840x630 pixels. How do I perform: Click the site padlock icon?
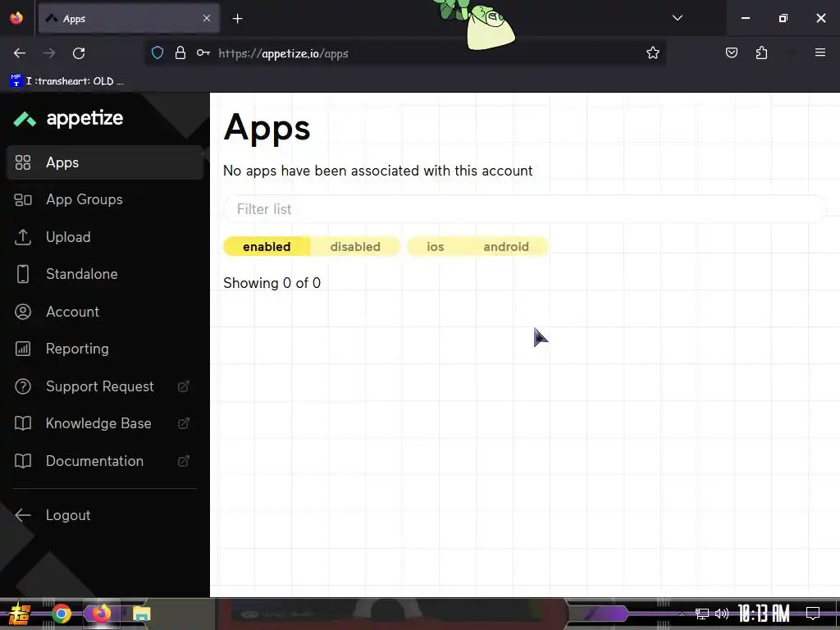click(180, 53)
